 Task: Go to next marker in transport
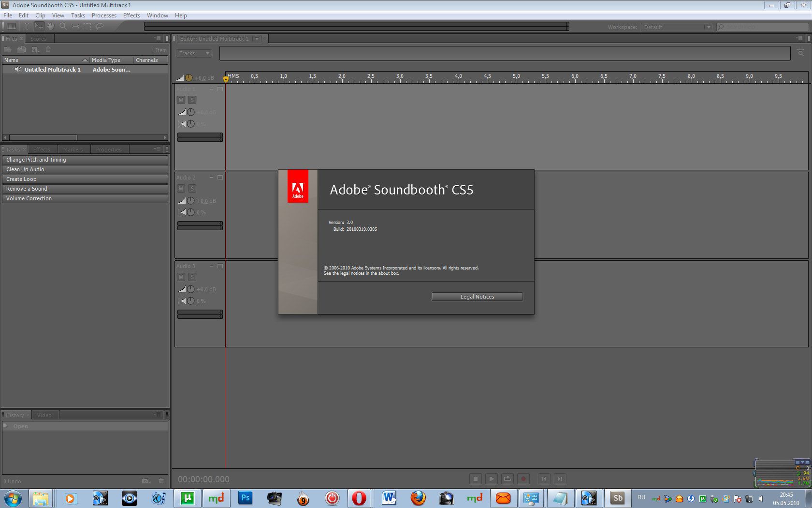560,479
